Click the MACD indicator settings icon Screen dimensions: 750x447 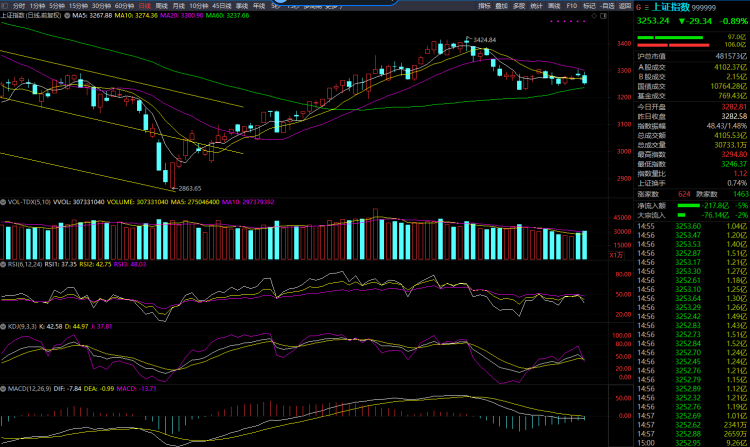[x=3, y=388]
